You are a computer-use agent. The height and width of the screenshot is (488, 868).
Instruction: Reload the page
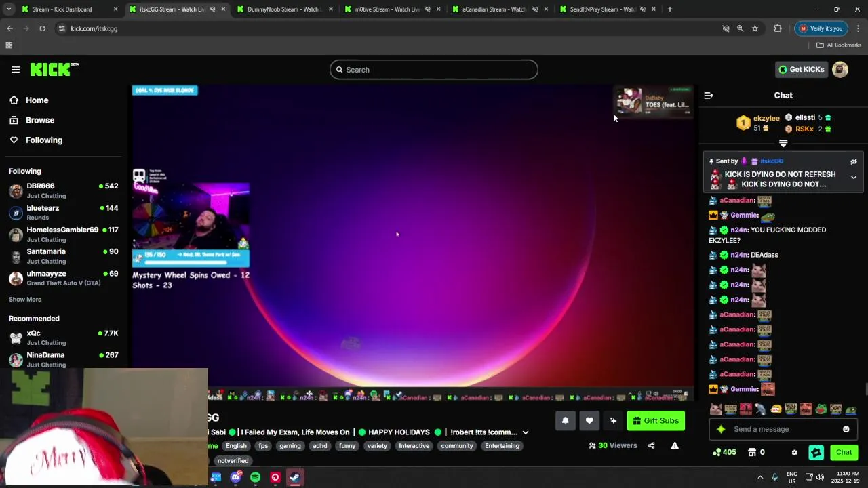click(42, 28)
